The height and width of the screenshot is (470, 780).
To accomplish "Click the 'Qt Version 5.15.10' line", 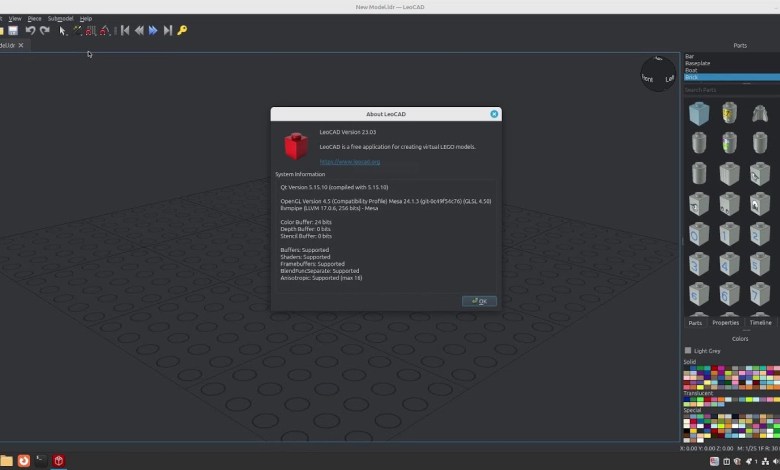I will [x=334, y=188].
